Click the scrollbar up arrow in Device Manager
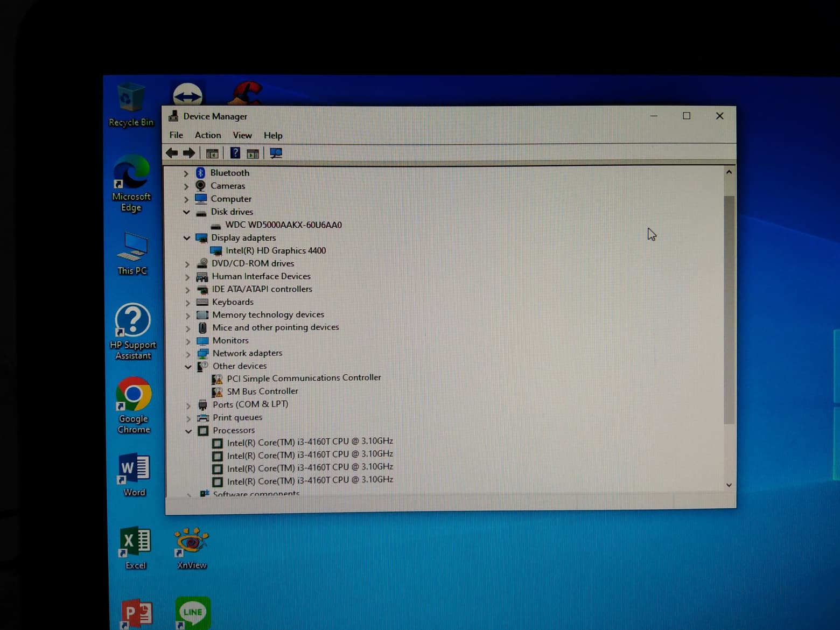The width and height of the screenshot is (840, 630). click(729, 172)
